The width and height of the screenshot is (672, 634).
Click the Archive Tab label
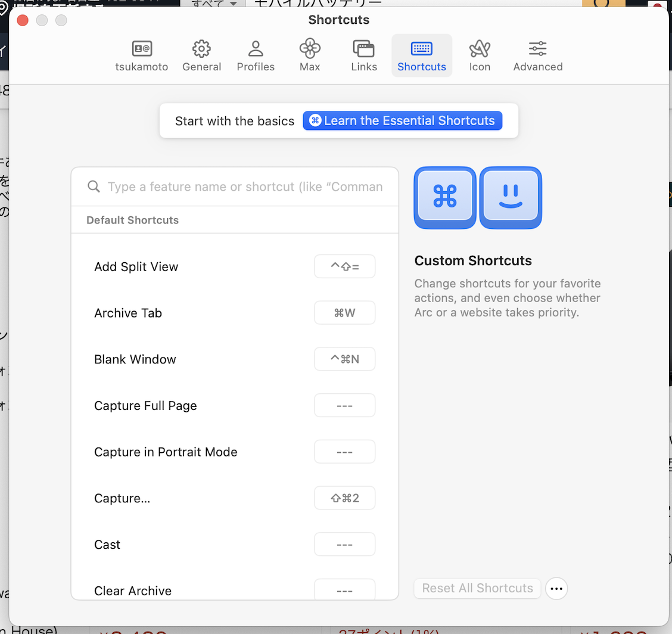click(x=127, y=313)
